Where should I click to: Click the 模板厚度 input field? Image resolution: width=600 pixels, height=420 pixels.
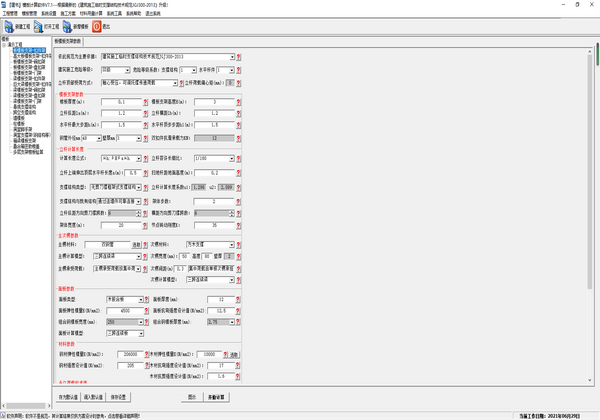[121, 102]
